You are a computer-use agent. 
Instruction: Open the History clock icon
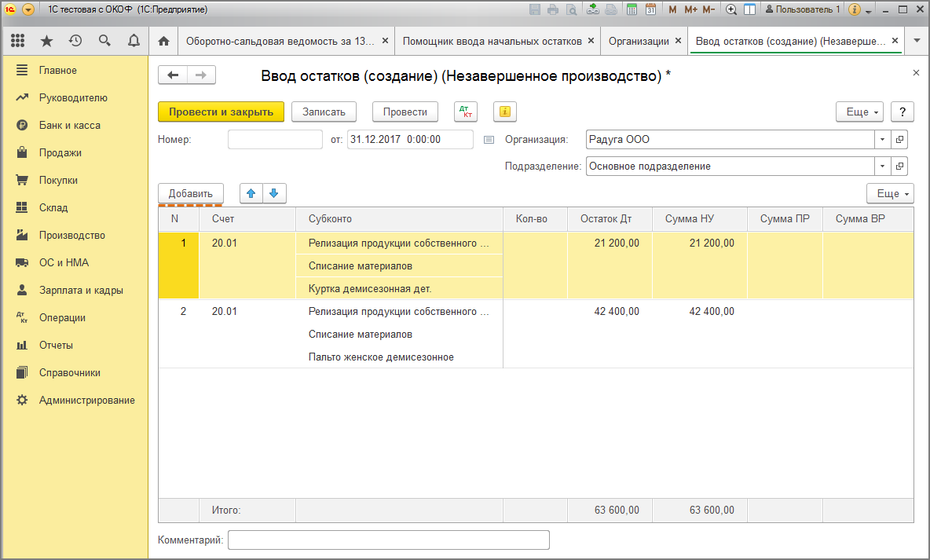click(x=75, y=41)
